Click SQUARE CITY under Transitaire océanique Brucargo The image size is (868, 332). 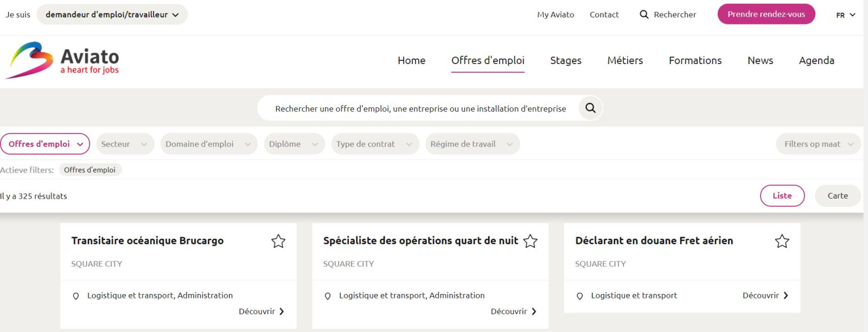pyautogui.click(x=97, y=264)
